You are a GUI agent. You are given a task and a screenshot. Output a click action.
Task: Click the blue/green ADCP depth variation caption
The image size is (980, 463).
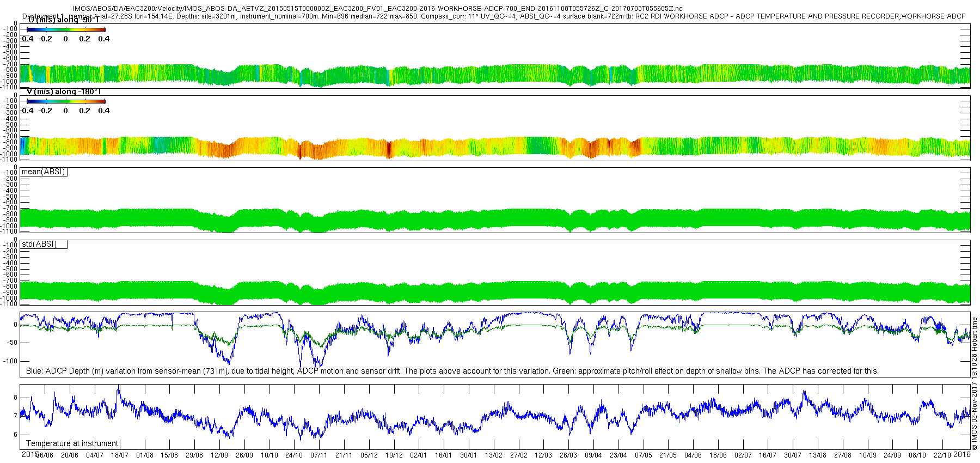coord(452,371)
